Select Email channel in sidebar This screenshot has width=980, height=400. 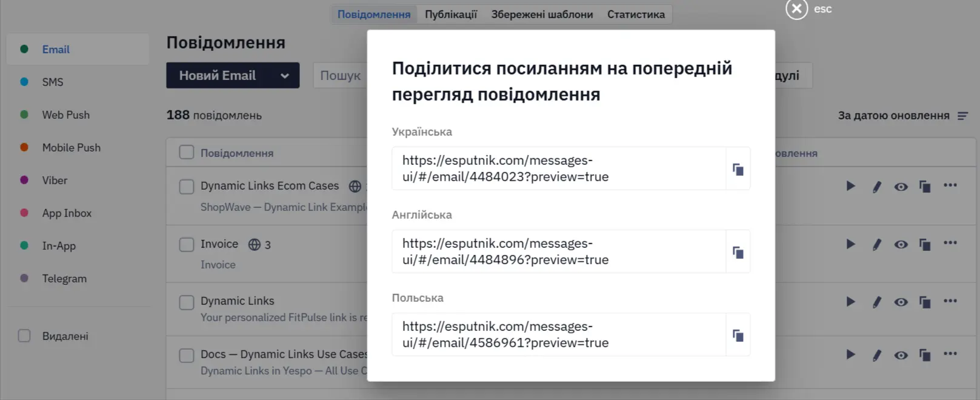point(78,49)
